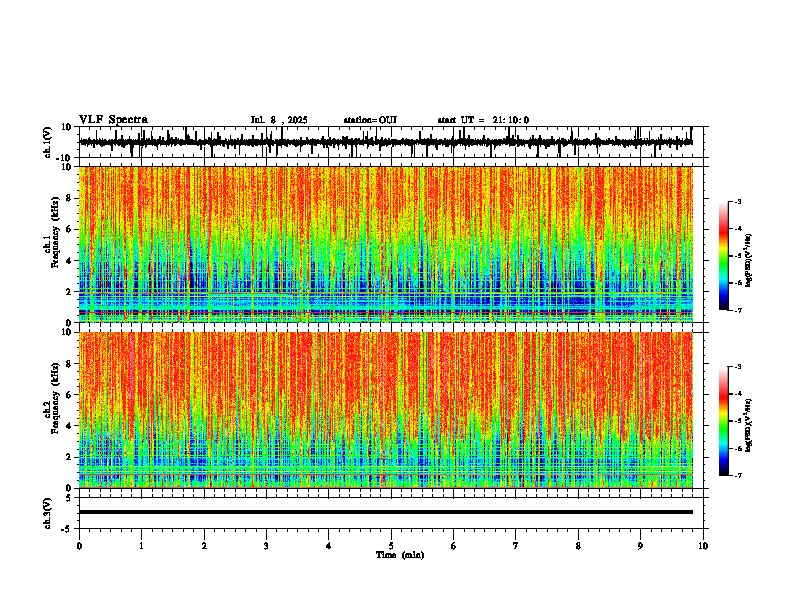This screenshot has width=792, height=612.
Task: Click time-axis tick label "4"
Action: coord(329,546)
